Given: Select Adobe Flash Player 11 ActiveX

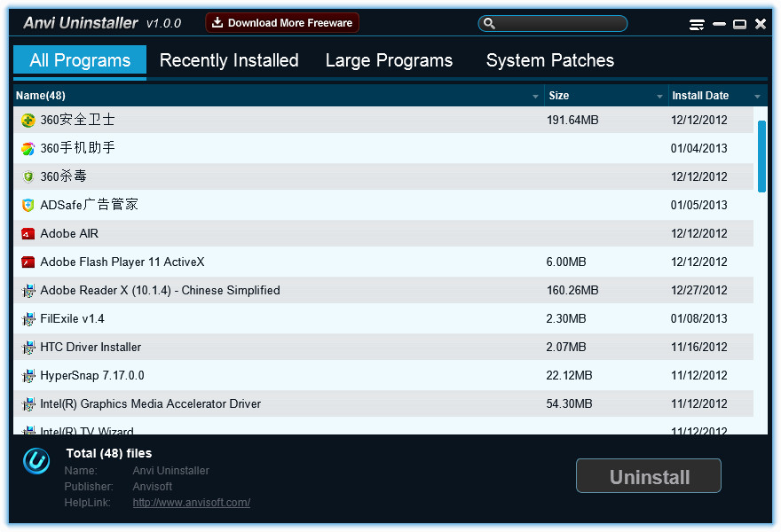Looking at the screenshot, I should click(x=122, y=262).
